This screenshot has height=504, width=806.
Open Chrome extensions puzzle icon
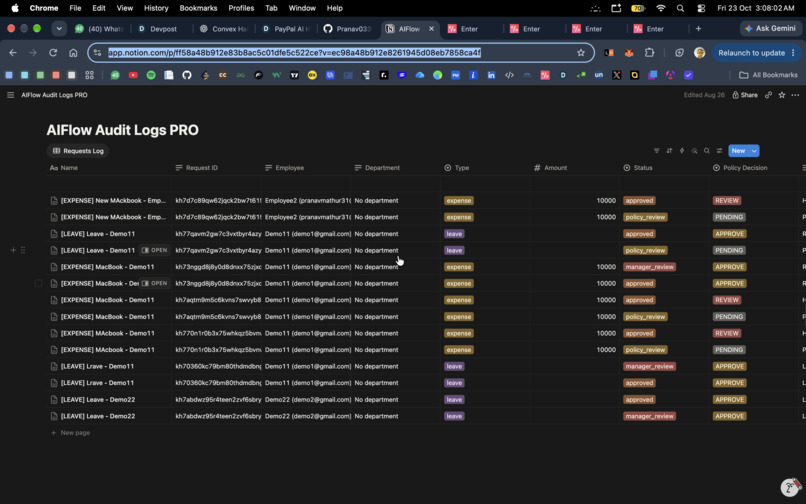649,52
